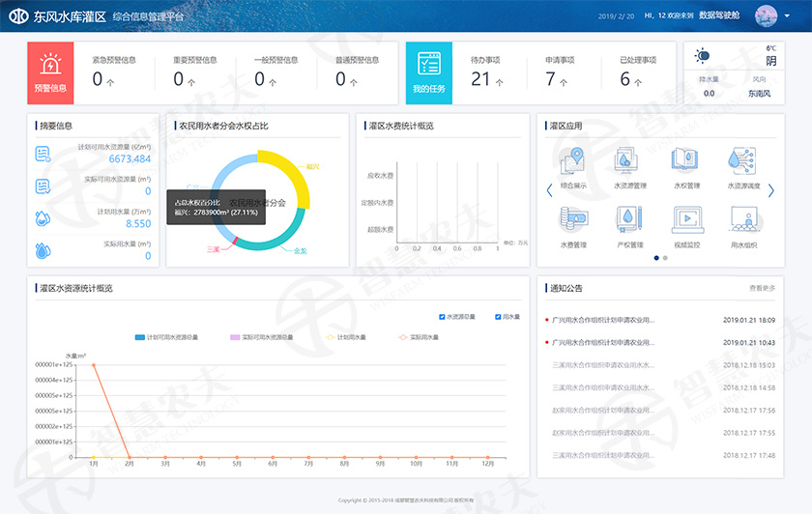Click the 计划用水量 droplet icon

coord(43,218)
